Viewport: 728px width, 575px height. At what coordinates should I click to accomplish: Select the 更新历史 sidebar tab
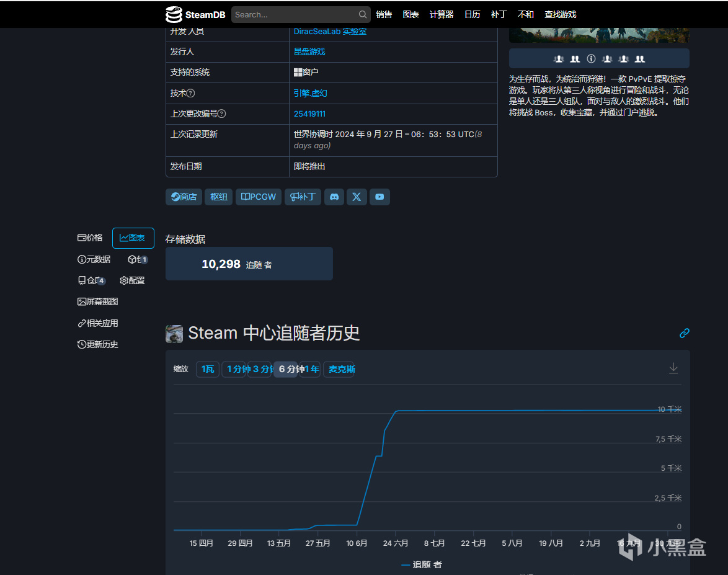97,345
